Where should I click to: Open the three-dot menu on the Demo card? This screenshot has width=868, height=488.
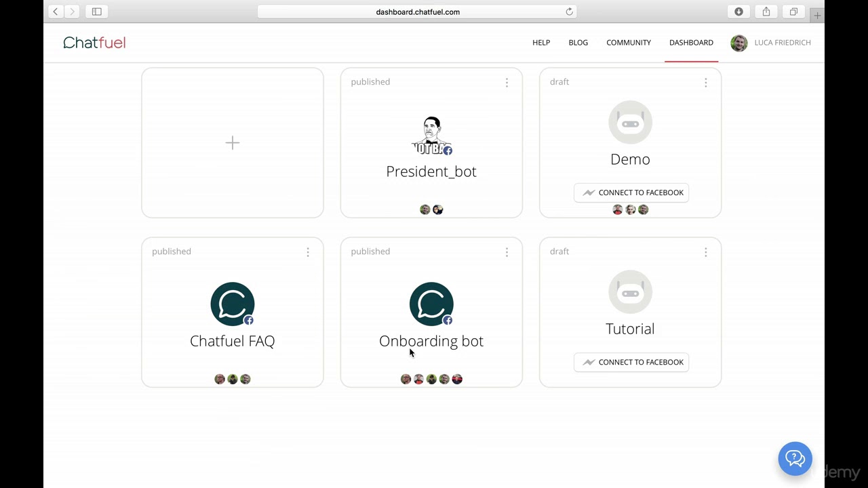(x=705, y=82)
